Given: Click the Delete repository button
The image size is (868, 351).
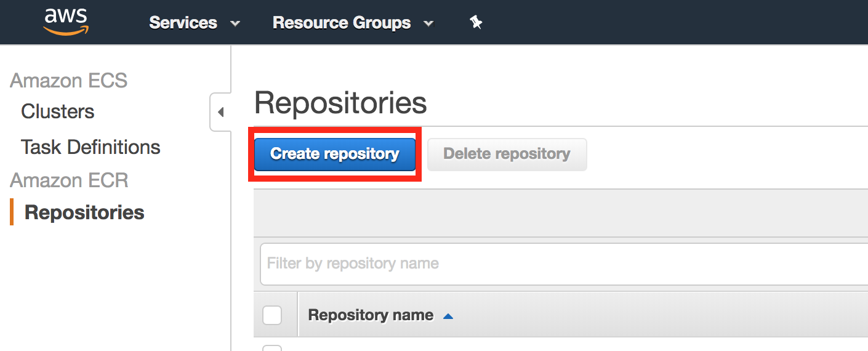Looking at the screenshot, I should (x=507, y=154).
